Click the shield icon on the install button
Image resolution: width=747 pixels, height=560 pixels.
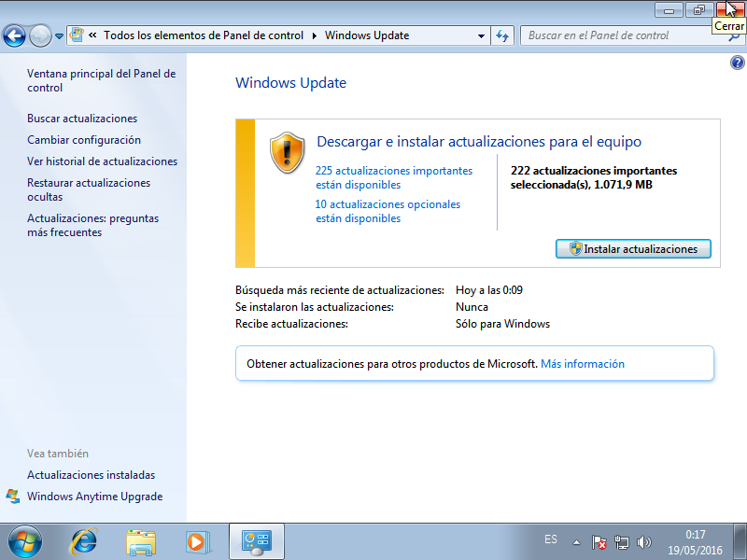point(576,248)
